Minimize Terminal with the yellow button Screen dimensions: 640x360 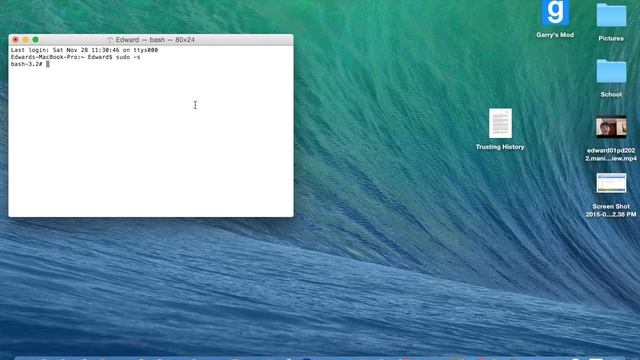(x=25, y=40)
